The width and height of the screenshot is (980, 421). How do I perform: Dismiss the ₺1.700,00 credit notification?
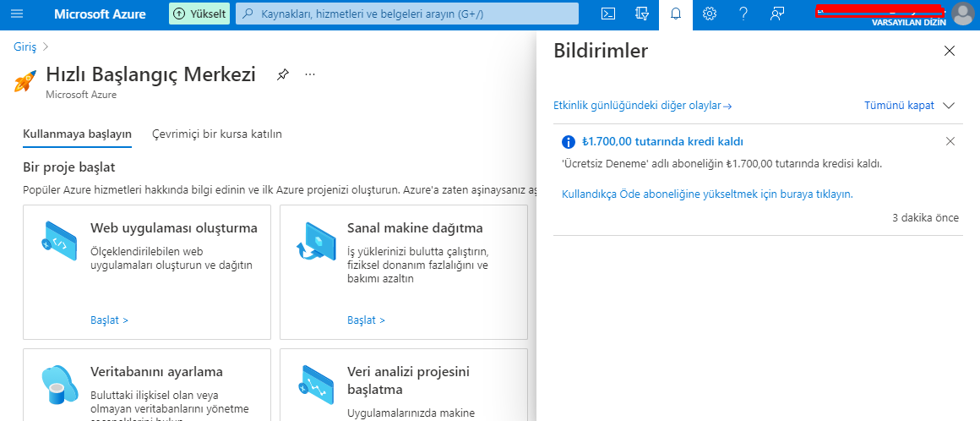click(950, 141)
